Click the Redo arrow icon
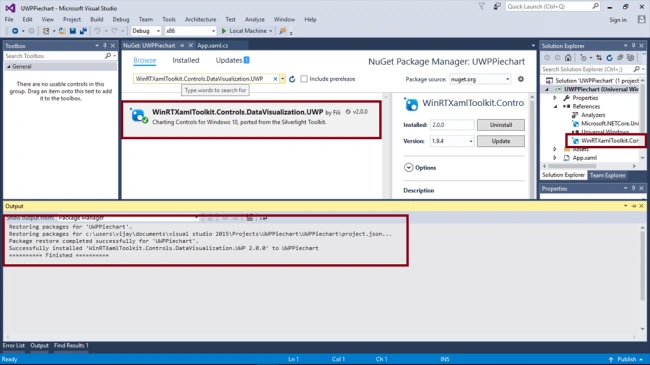 114,31
